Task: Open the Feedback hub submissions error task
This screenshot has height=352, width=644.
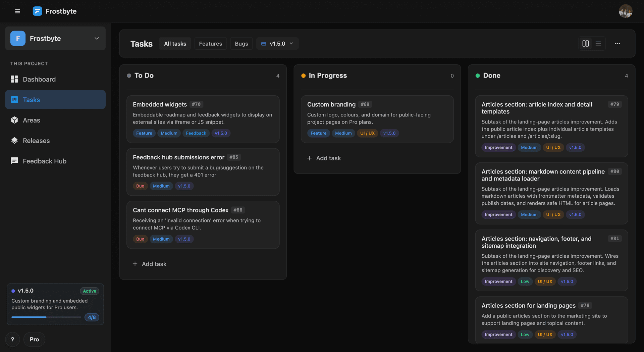Action: (203, 172)
